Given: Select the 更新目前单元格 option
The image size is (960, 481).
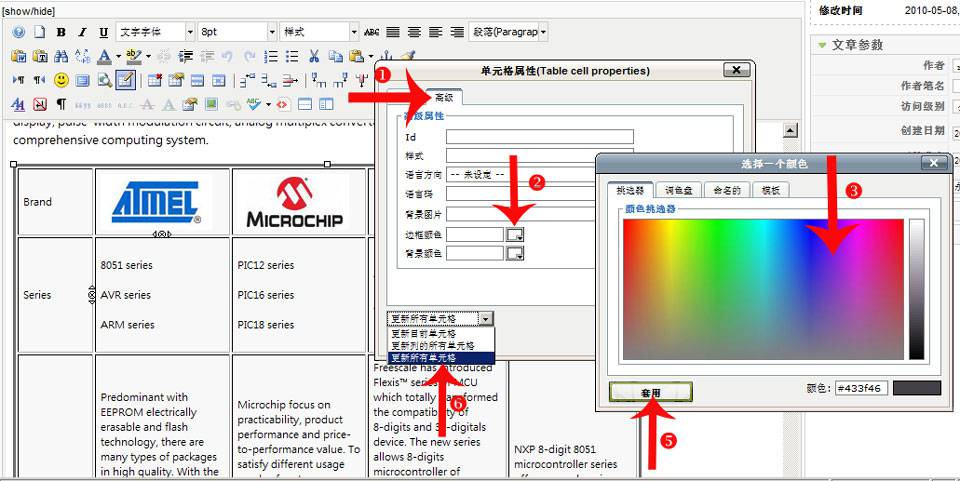Looking at the screenshot, I should pos(441,334).
